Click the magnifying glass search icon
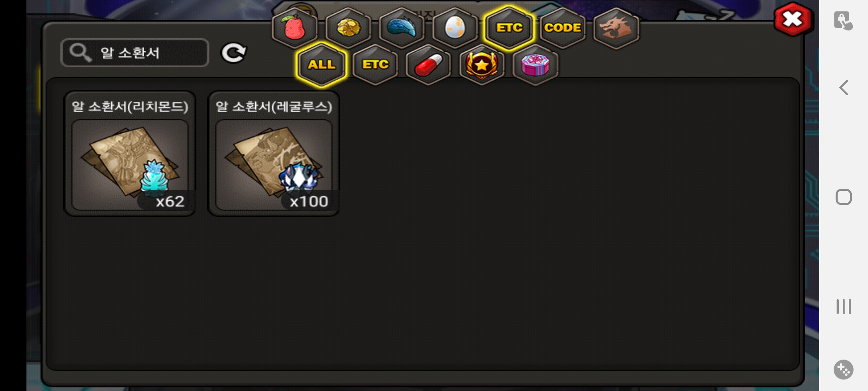Image resolution: width=868 pixels, height=391 pixels. pyautogui.click(x=80, y=53)
